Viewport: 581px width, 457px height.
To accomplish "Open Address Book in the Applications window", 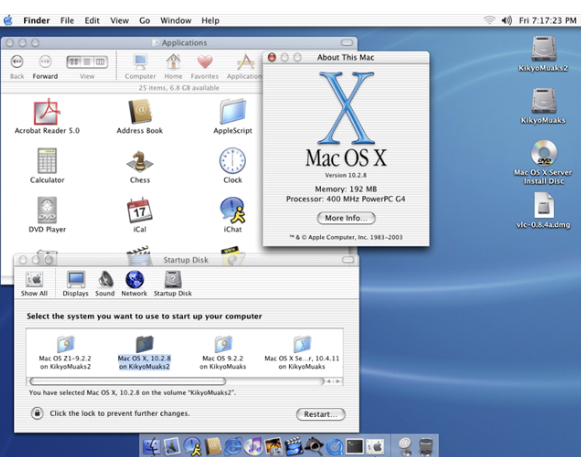I will pyautogui.click(x=140, y=112).
